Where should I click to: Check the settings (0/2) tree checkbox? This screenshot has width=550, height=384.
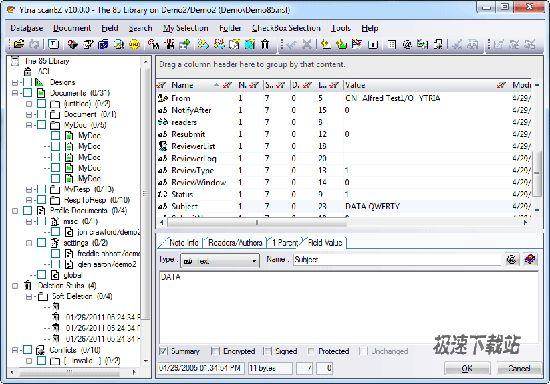click(x=41, y=243)
